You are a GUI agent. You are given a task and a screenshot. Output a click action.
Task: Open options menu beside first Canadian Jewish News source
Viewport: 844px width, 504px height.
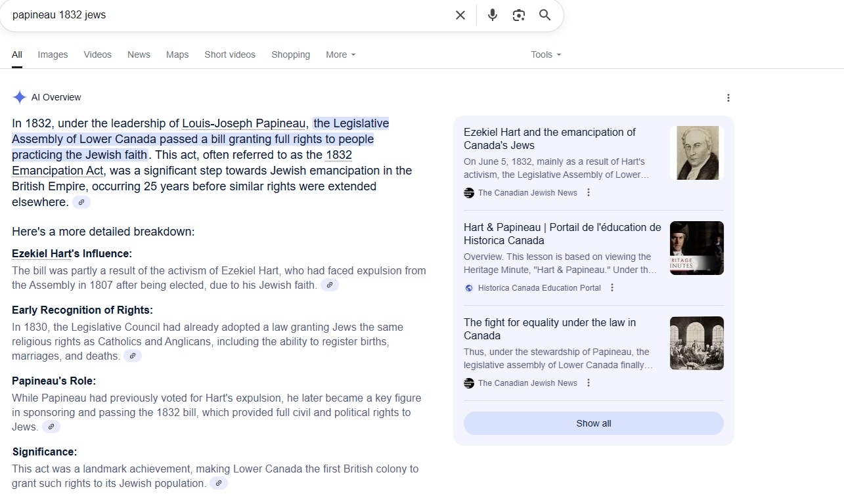(x=589, y=193)
